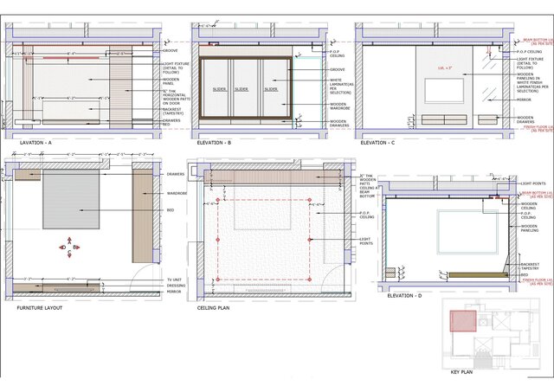
Task: Select the left SLIDER panel in Elevation B
Action: point(219,89)
